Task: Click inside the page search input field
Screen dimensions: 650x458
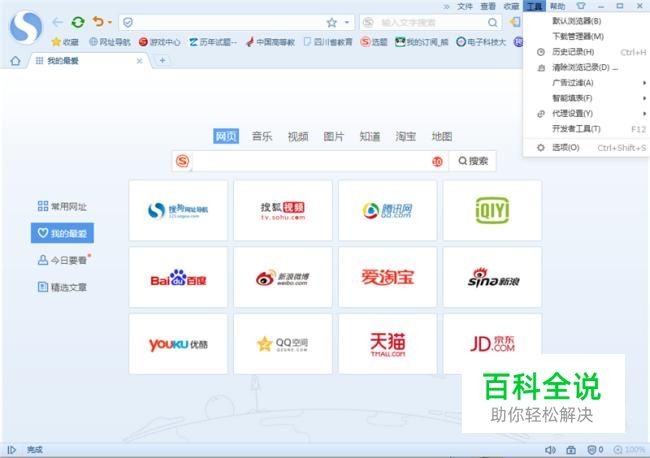Action: pos(311,161)
